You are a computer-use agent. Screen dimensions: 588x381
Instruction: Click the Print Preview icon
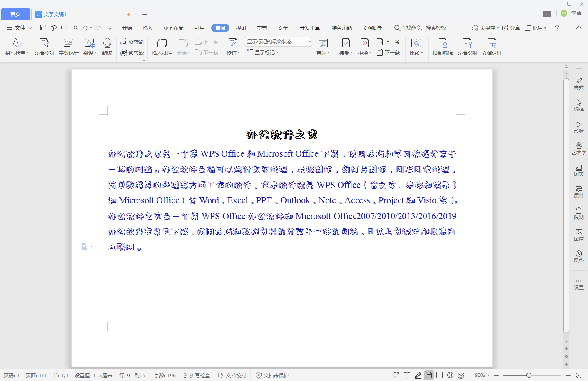click(x=75, y=28)
